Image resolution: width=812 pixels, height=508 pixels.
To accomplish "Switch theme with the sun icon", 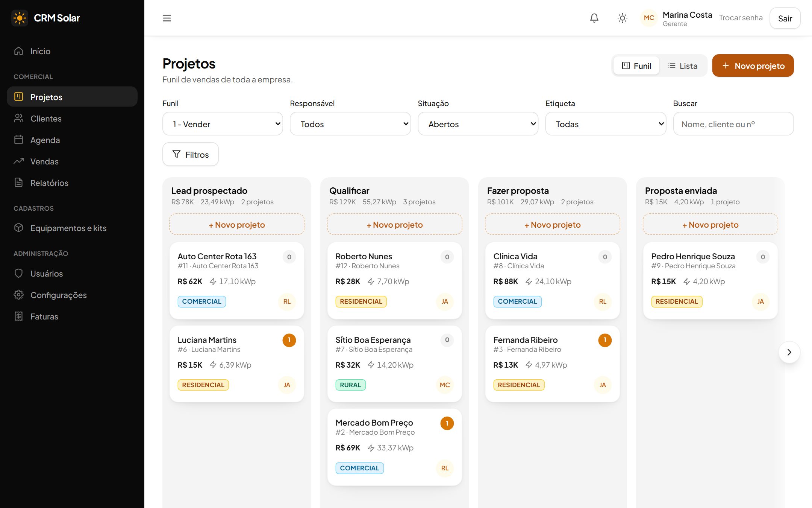I will coord(623,18).
